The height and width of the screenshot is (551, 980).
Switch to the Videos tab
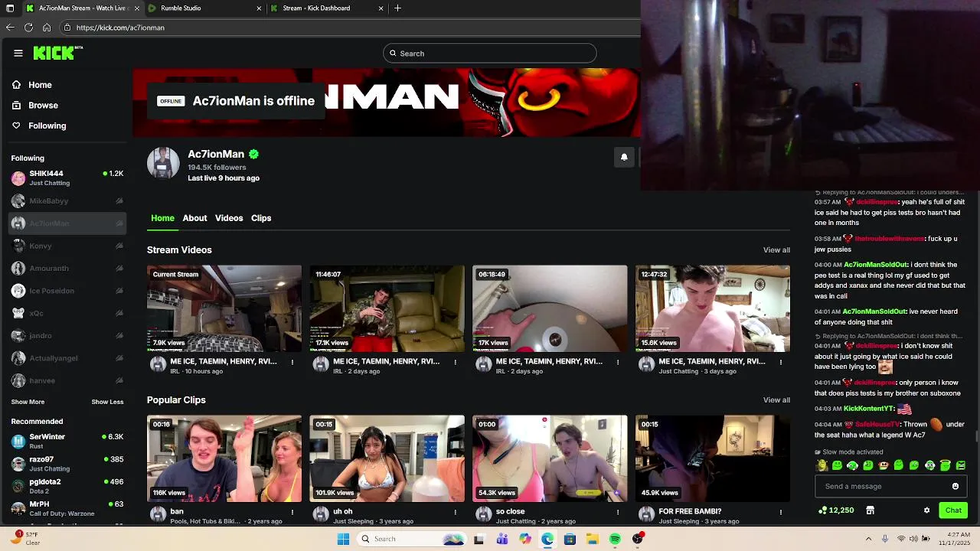pos(229,218)
